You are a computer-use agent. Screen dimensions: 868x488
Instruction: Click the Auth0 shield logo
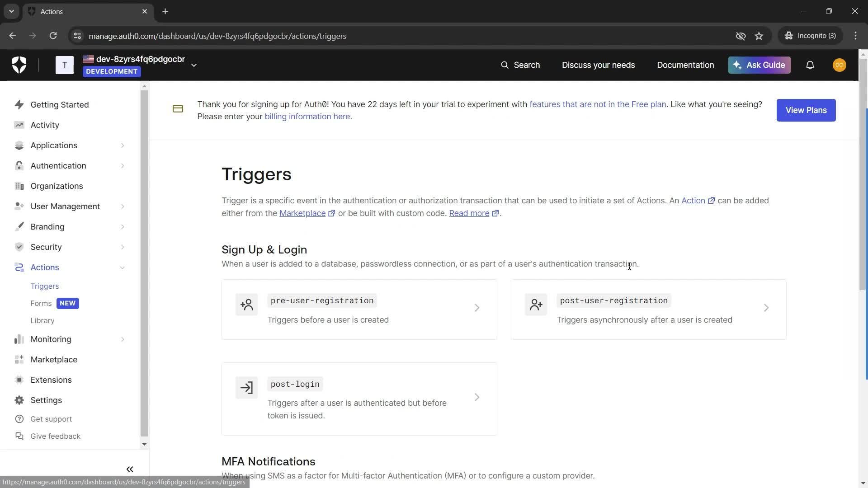click(19, 65)
